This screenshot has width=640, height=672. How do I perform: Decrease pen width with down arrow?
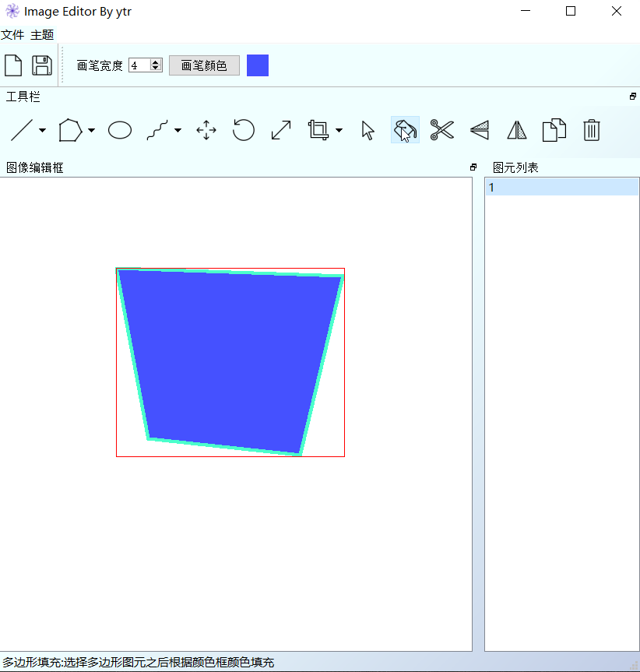coord(156,69)
